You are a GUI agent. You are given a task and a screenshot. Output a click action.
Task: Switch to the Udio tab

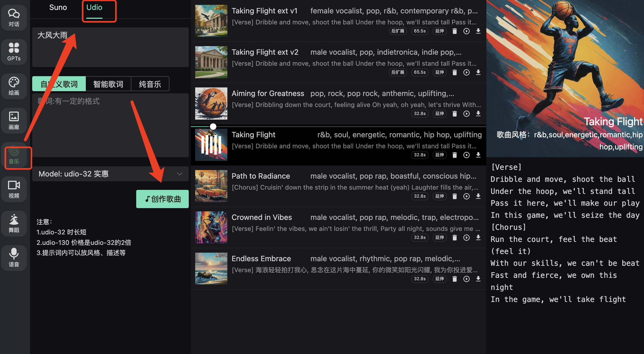coord(94,8)
